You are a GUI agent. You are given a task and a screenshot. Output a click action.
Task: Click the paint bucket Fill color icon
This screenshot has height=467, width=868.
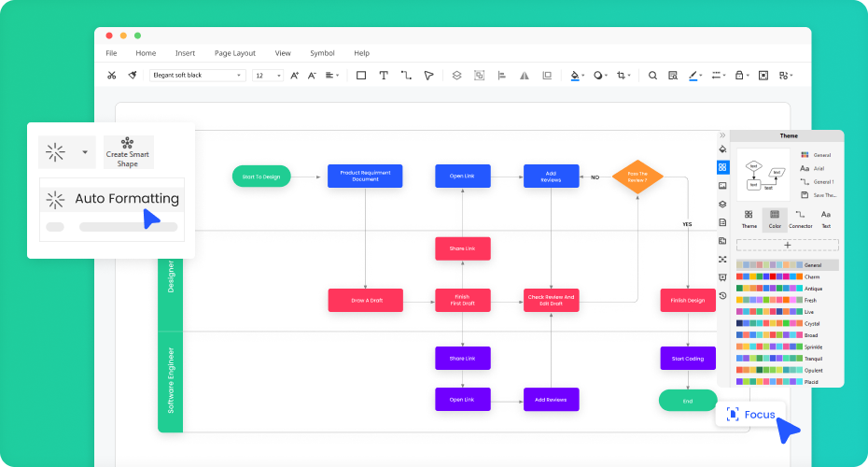[x=576, y=76]
